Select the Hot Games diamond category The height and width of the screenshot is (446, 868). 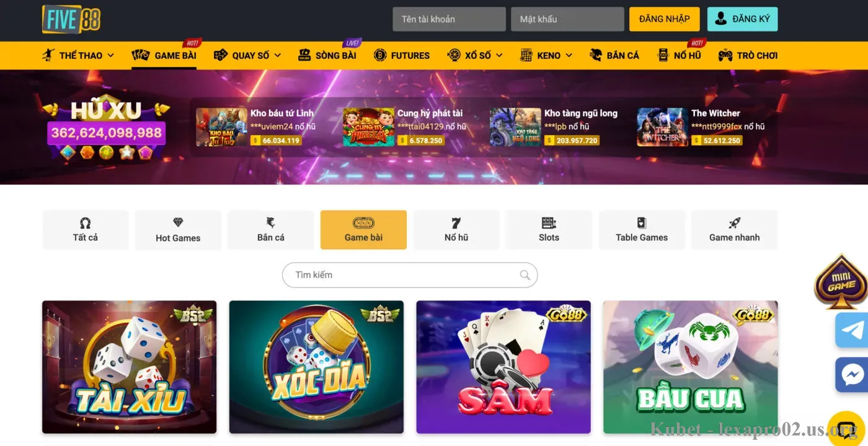click(x=178, y=230)
